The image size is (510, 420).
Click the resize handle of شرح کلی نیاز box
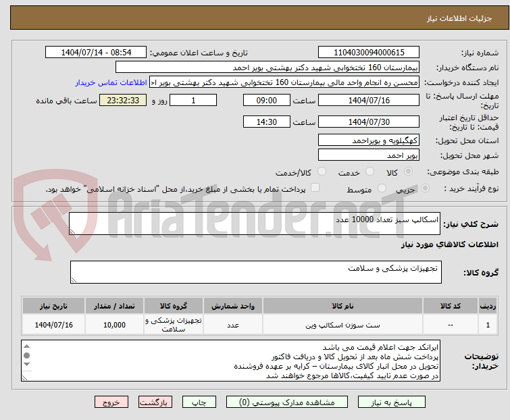coord(72,232)
